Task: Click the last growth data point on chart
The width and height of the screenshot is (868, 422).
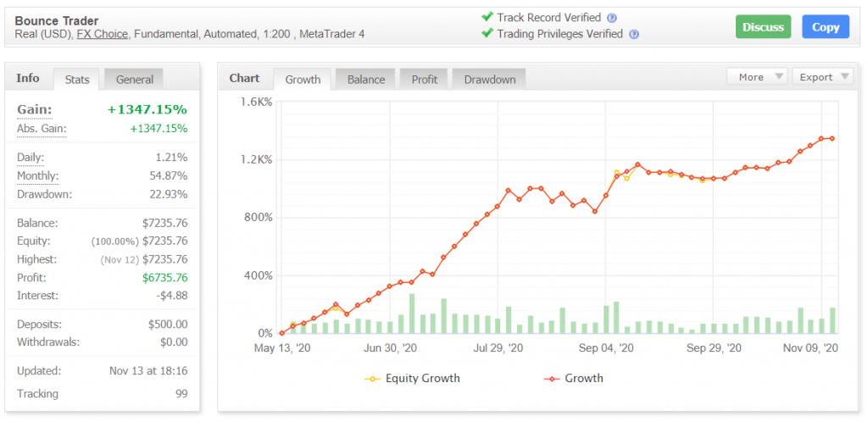Action: pos(832,139)
